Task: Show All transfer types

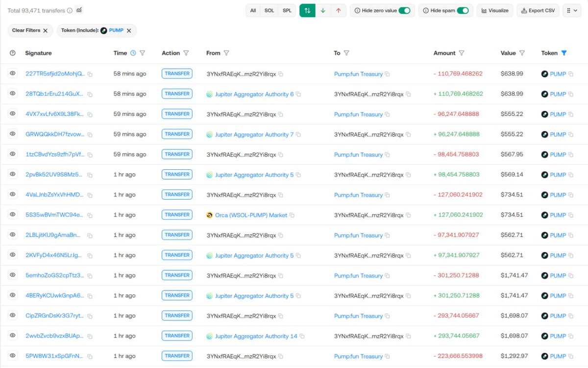Action: [253, 10]
